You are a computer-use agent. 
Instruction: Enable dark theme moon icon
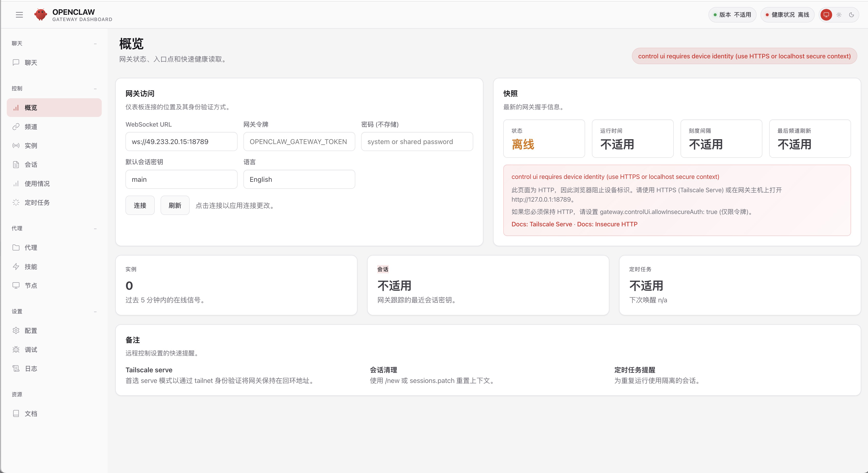(x=852, y=15)
